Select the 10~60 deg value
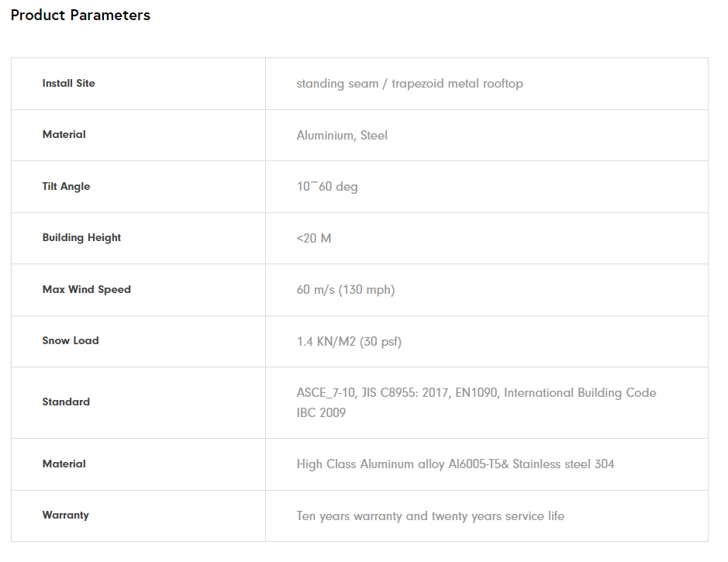Viewport: 728px width, 562px height. pos(327,187)
